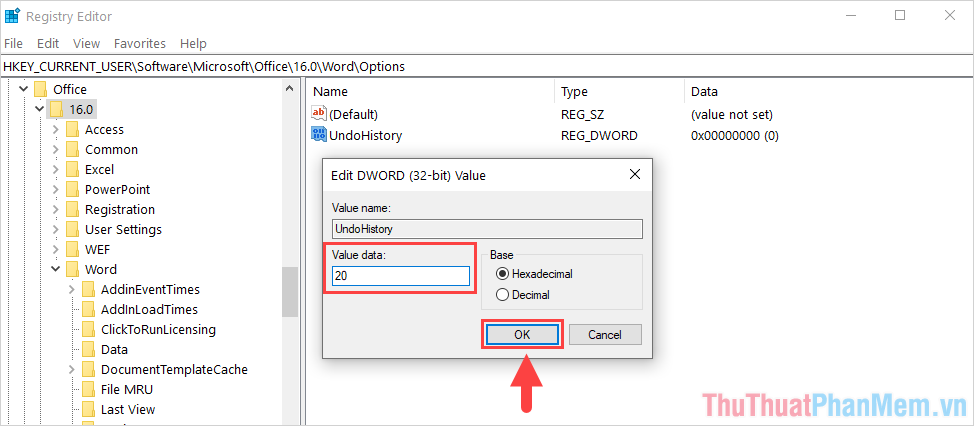This screenshot has height=426, width=974.
Task: Click the Registry Editor app icon
Action: (12, 16)
